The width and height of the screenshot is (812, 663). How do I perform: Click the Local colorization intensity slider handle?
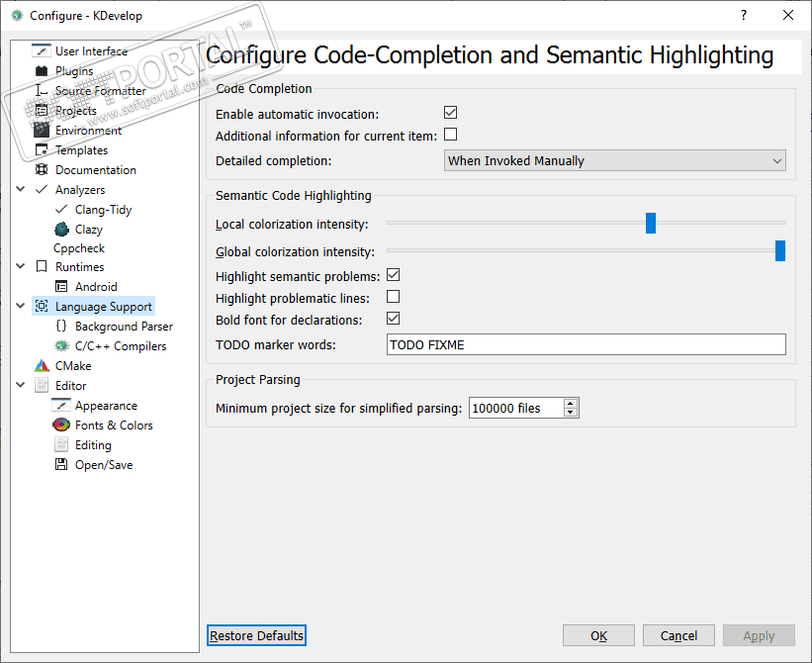pos(651,224)
